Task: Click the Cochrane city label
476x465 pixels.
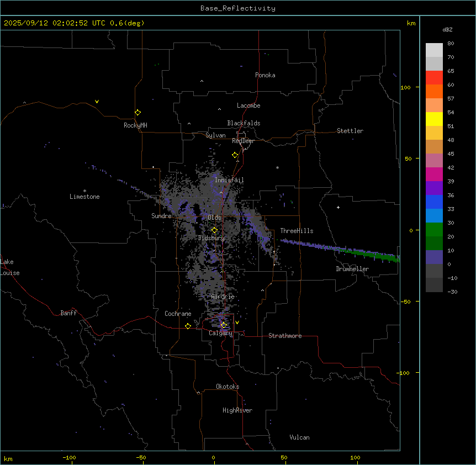Action: (178, 314)
